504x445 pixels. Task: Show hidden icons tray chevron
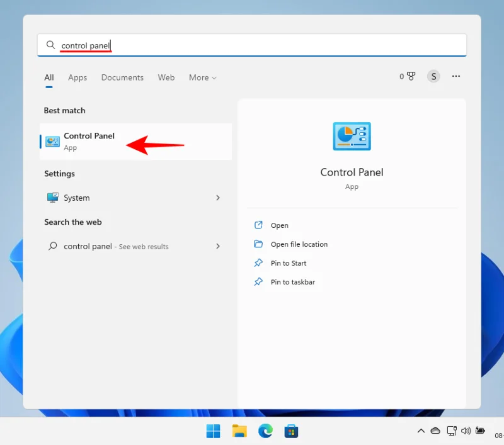coord(421,431)
